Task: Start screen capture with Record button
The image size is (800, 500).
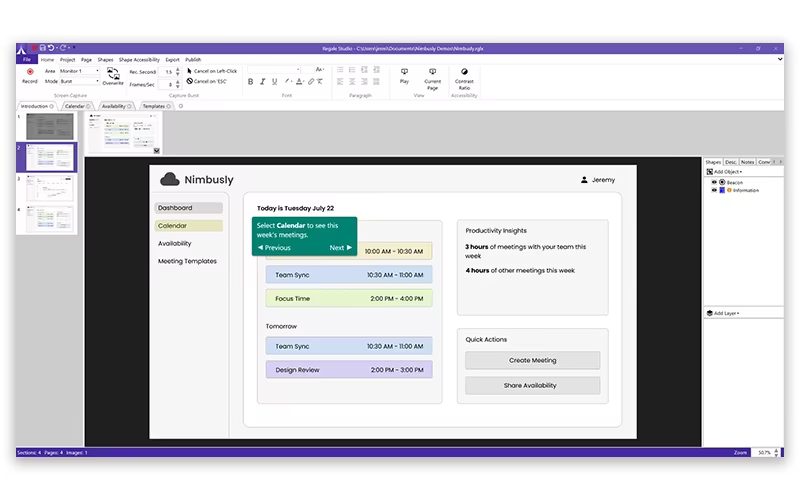Action: point(30,76)
